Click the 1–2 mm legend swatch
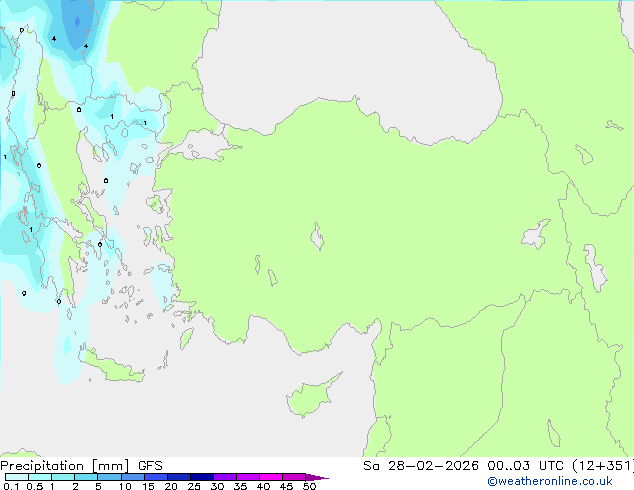This screenshot has height=490, width=634. 63,477
